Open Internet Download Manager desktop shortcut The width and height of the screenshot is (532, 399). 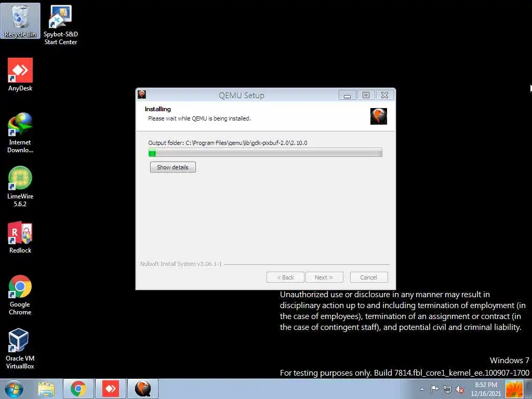click(x=20, y=133)
